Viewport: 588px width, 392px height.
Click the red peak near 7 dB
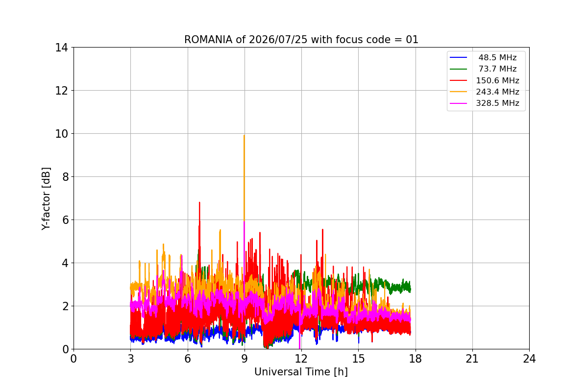point(199,202)
